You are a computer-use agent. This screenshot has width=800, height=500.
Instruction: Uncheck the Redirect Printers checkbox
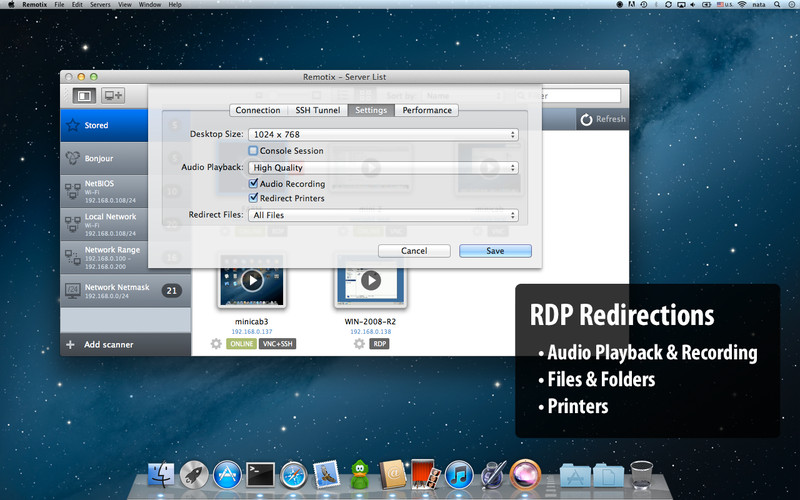(253, 197)
